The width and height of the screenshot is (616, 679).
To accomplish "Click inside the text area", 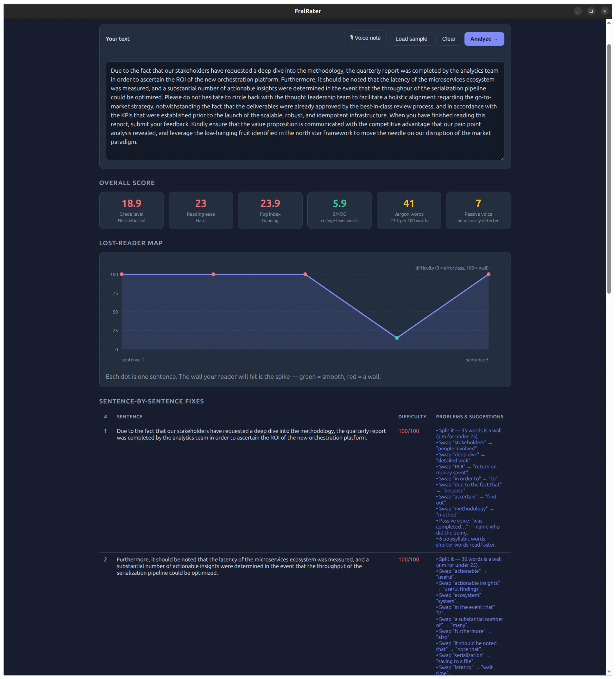I will coord(305,110).
